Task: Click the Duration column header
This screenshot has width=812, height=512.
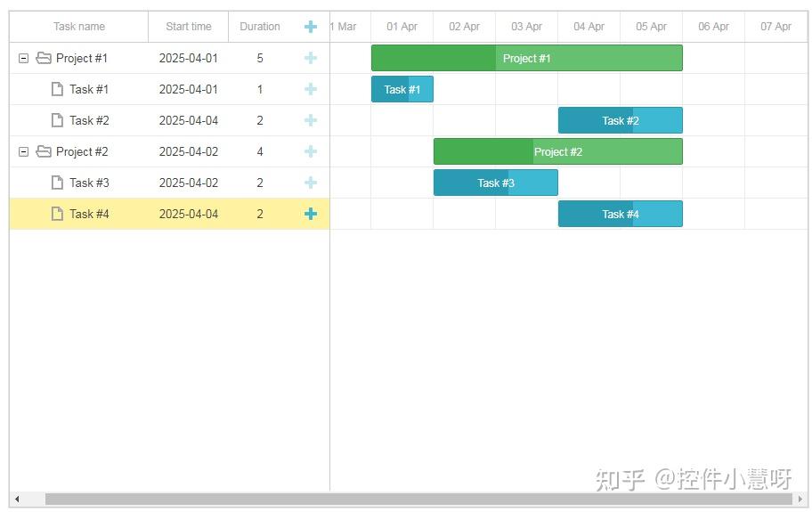Action: (259, 27)
